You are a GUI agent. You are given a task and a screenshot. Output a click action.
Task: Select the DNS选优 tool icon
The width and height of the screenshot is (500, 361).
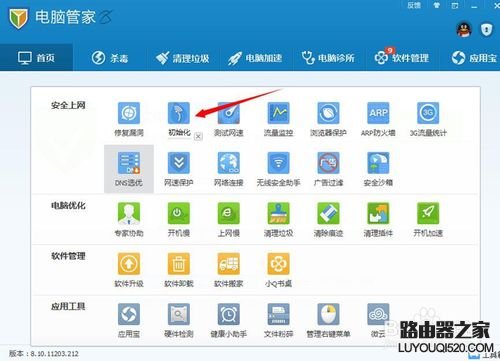click(129, 163)
